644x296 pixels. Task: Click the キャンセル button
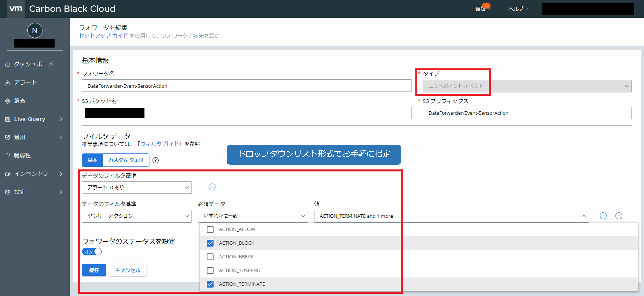(128, 270)
